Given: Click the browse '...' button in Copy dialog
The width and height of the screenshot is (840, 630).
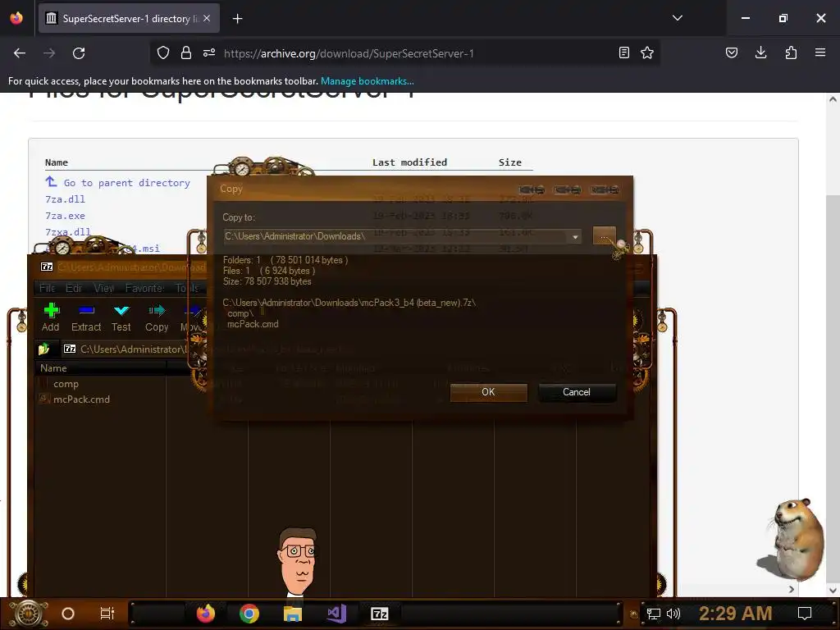Looking at the screenshot, I should click(x=604, y=235).
